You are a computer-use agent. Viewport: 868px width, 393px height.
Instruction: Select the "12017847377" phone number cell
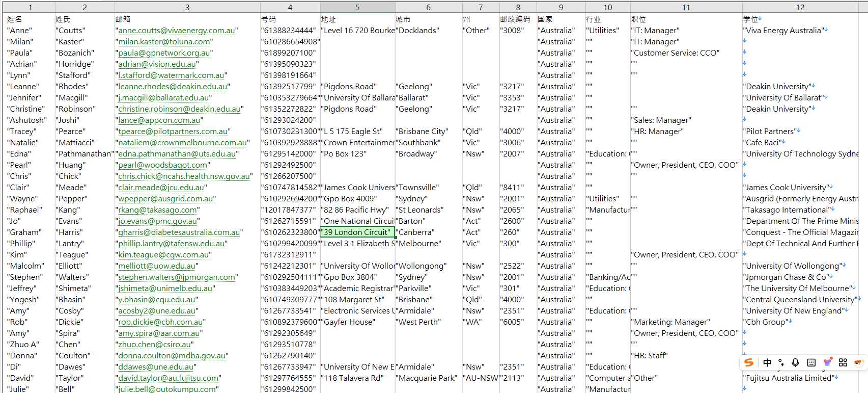pos(290,210)
